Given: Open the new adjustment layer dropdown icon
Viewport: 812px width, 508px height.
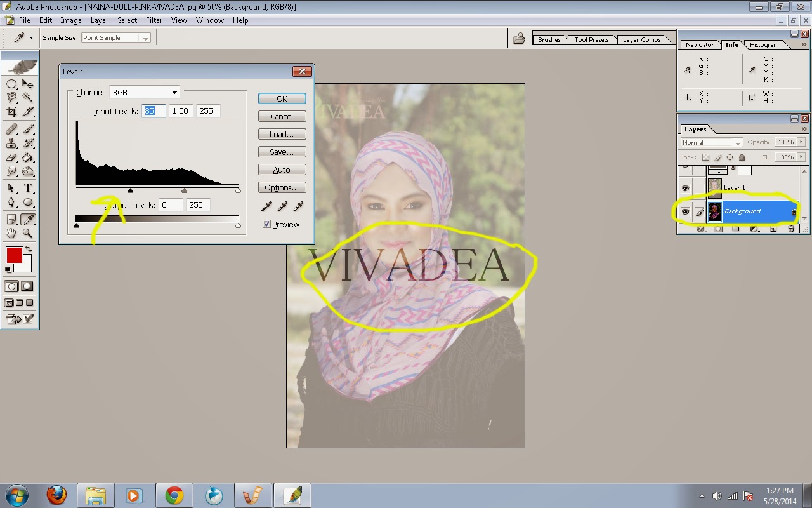Looking at the screenshot, I should pos(754,229).
